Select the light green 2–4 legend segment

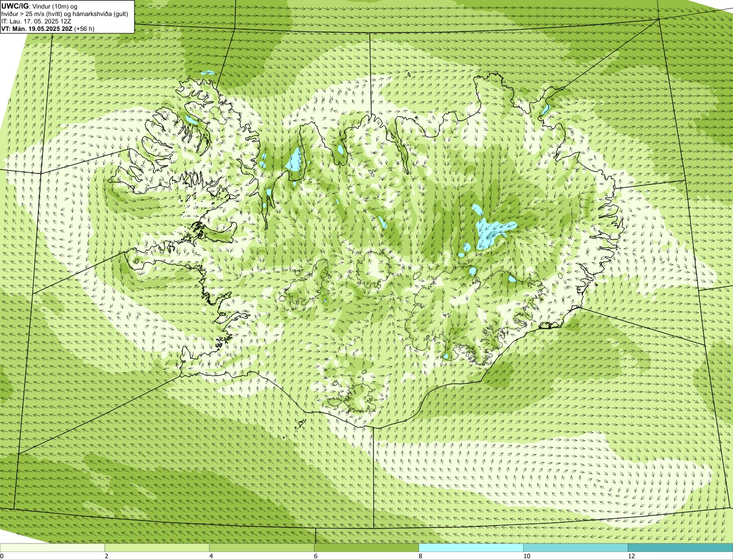tap(157, 548)
